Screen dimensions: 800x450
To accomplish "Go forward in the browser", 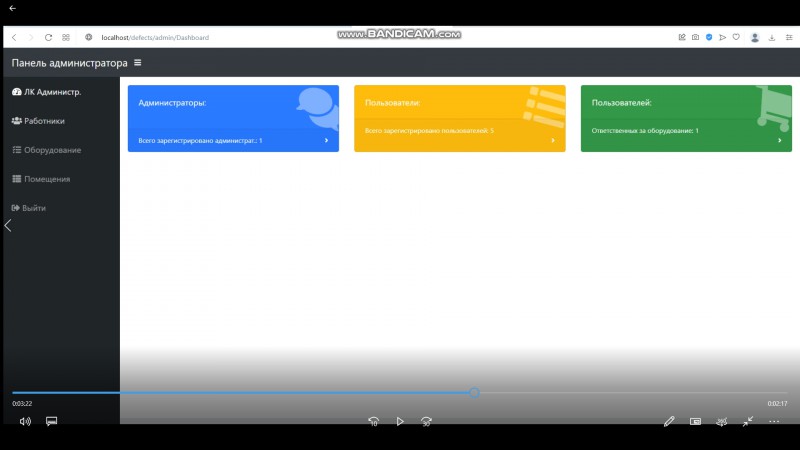I will click(x=31, y=37).
